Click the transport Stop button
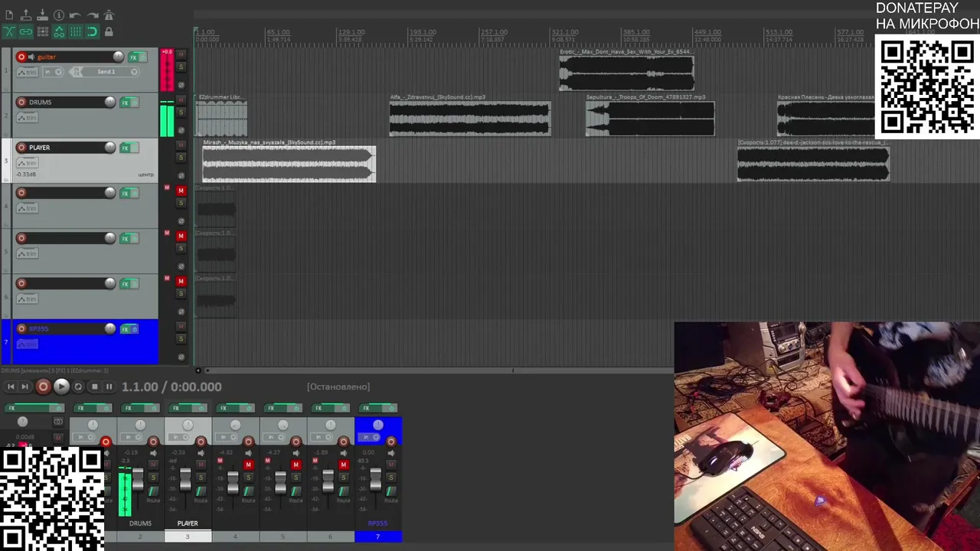This screenshot has height=551, width=980. [94, 387]
